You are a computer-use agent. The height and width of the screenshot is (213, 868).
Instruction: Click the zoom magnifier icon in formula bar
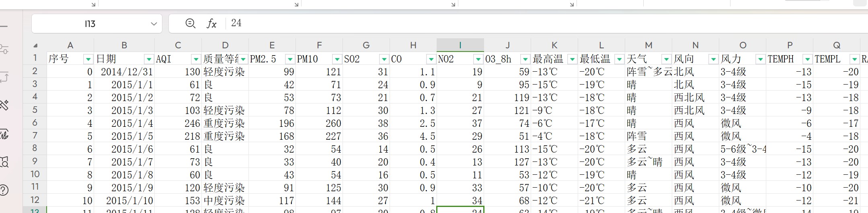191,23
